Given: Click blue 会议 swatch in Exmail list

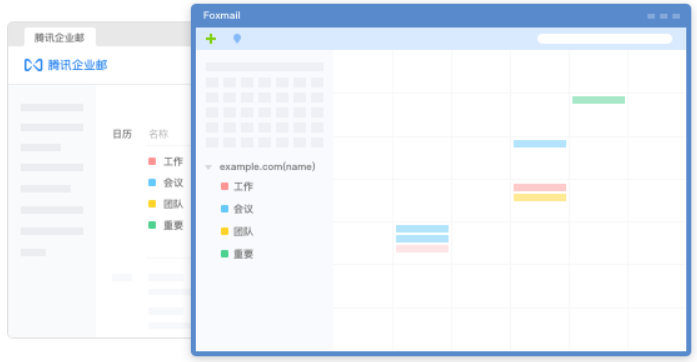Looking at the screenshot, I should click(x=152, y=183).
